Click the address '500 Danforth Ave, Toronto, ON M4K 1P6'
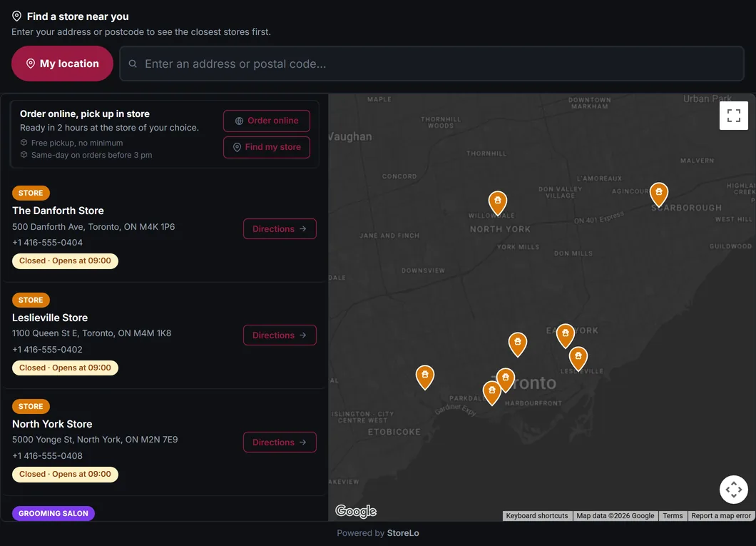This screenshot has height=546, width=756. coord(93,227)
